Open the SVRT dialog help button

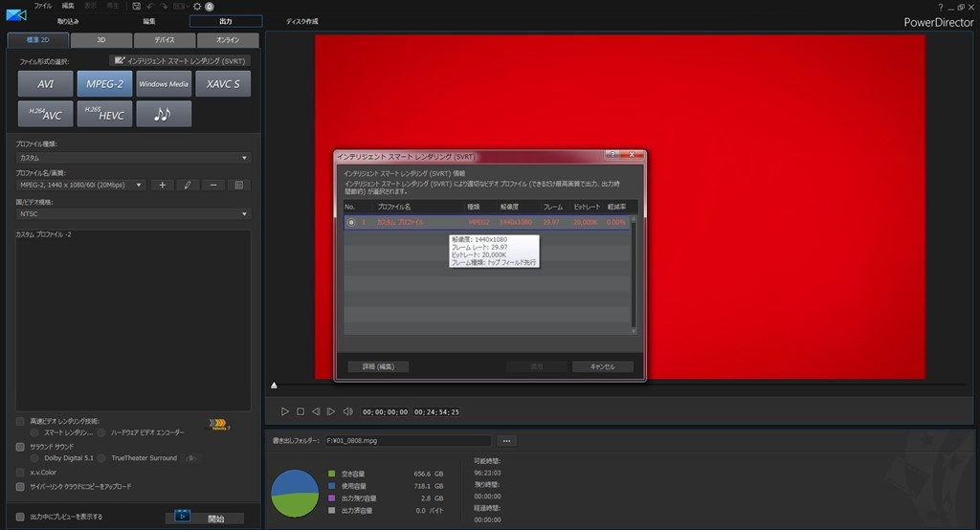(612, 154)
